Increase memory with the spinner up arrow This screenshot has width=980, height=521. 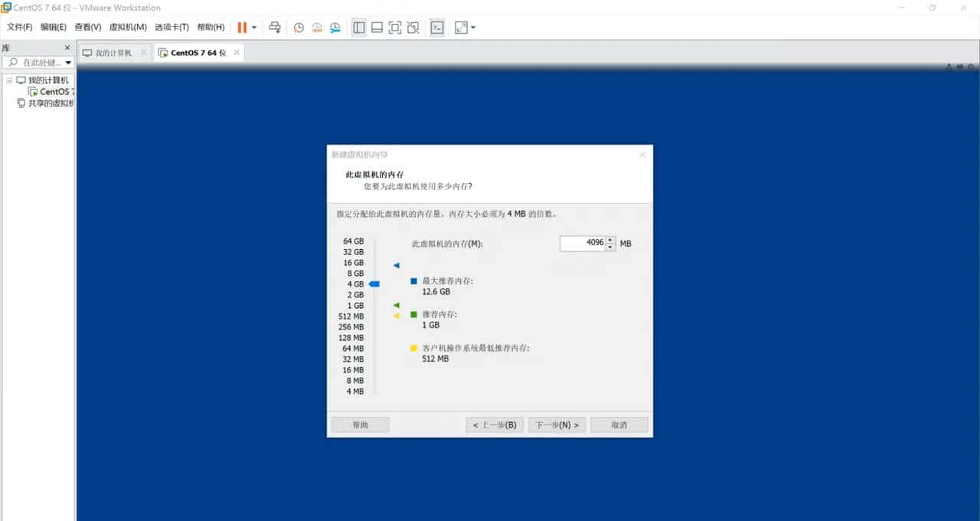pos(610,240)
